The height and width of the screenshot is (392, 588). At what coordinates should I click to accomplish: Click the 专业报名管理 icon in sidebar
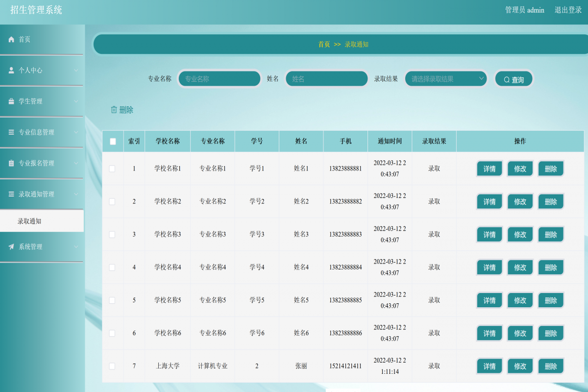[11, 163]
